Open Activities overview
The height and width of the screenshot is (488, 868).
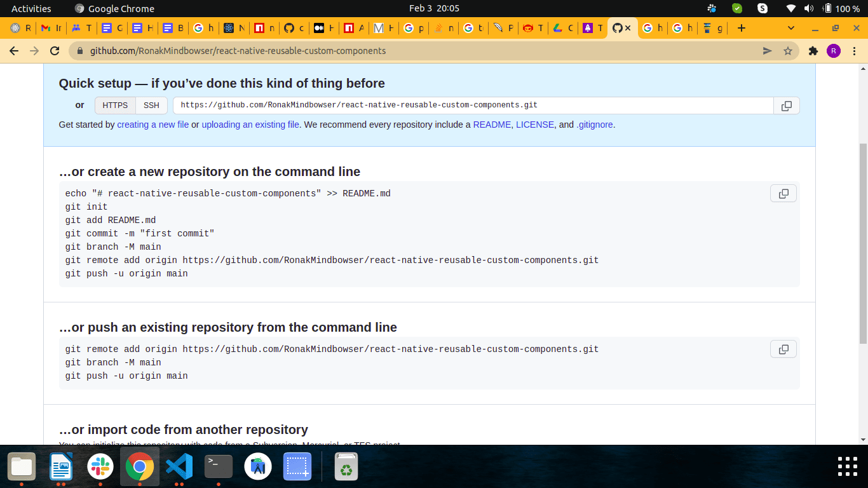pos(31,8)
